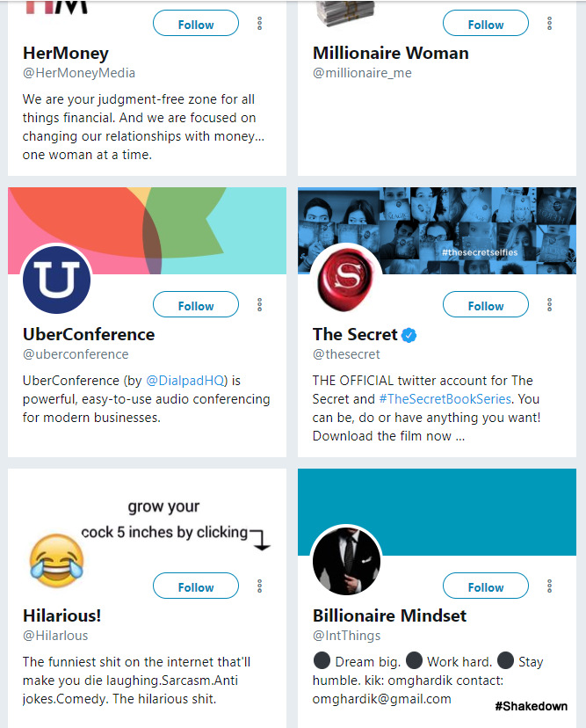Viewport: 586px width, 728px height.
Task: Open UberConference profile avatar icon
Action: point(57,280)
